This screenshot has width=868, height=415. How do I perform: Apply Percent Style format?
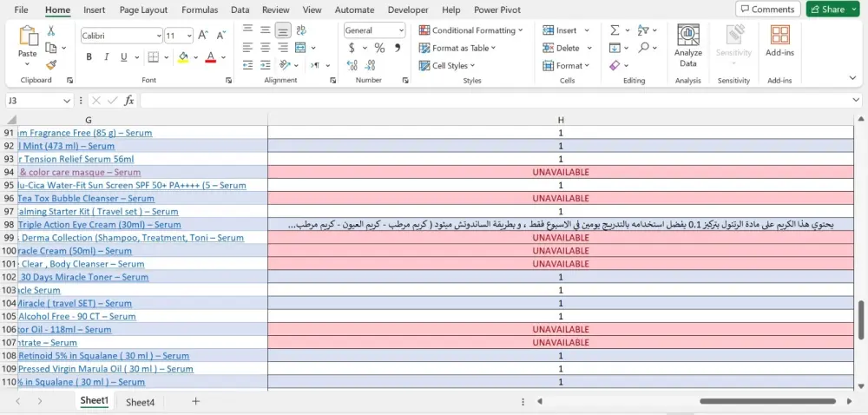379,48
